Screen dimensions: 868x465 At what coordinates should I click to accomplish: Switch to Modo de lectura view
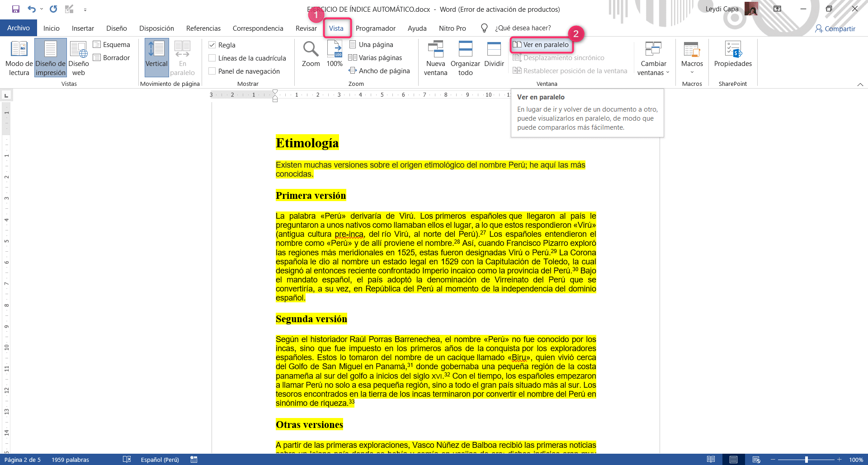(x=19, y=57)
